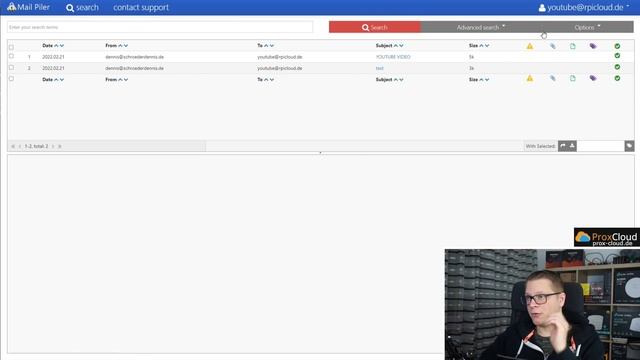Image resolution: width=640 pixels, height=360 pixels.
Task: Click recipient youtube@rpicloud.de in row 2
Action: [x=280, y=68]
